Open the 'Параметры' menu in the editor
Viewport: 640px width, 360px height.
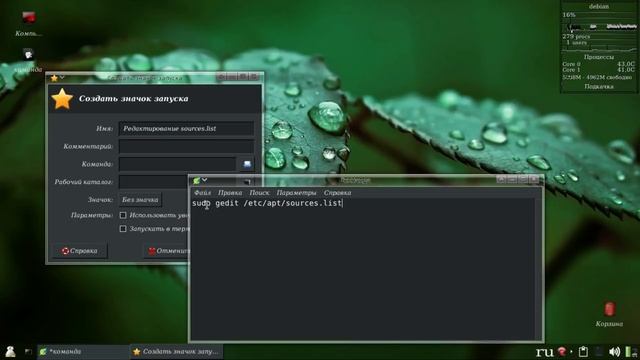[296, 193]
